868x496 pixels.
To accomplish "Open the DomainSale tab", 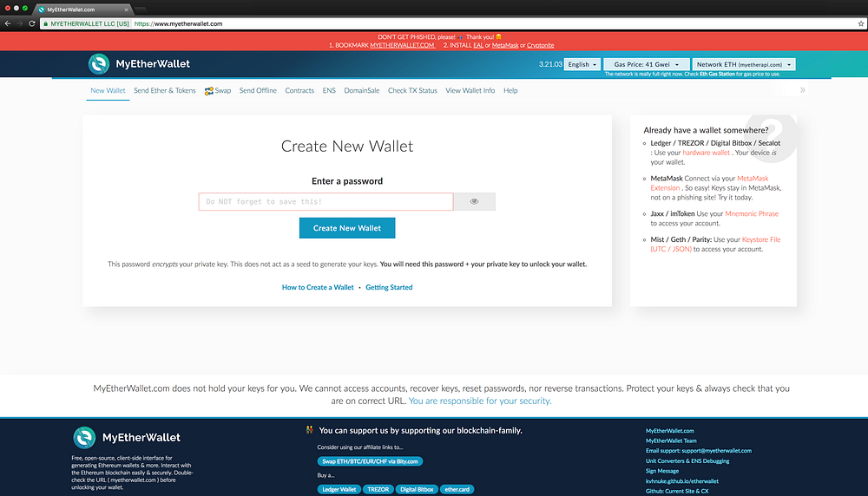I will point(361,91).
